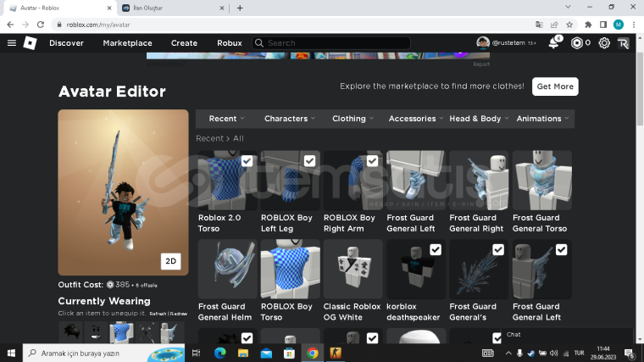This screenshot has height=362, width=644.
Task: Click Windows taskbar search box
Action: pos(105,354)
